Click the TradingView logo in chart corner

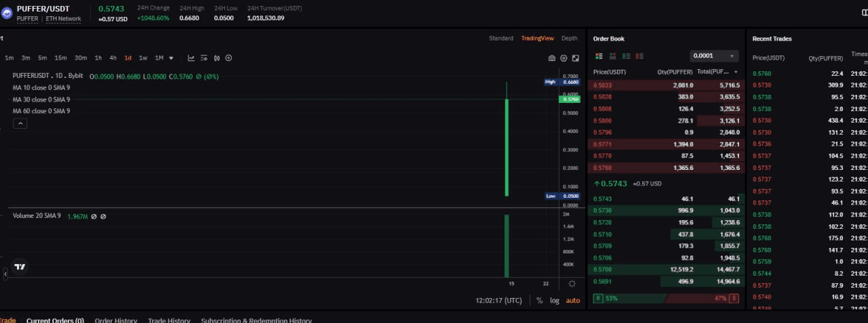(x=20, y=267)
